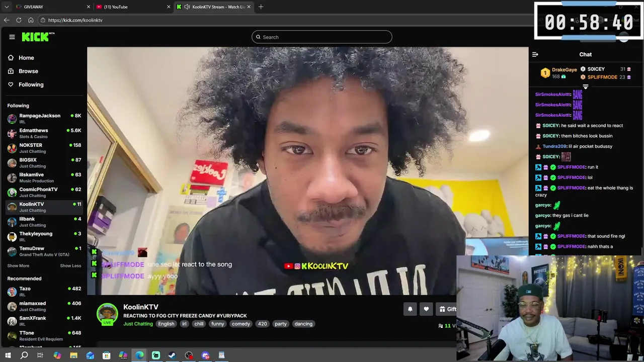Click the heart follow button
The image size is (644, 362).
pos(426,309)
